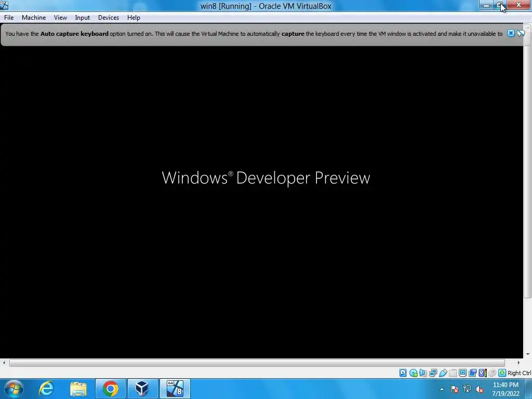
Task: Open Windows Explorer from the taskbar
Action: click(78, 389)
